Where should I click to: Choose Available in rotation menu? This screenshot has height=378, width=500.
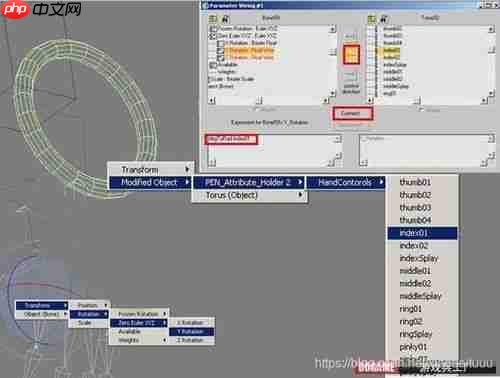coord(139,331)
